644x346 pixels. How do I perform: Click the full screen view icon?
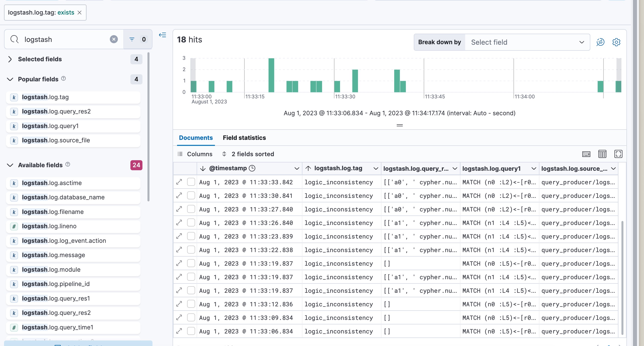tap(618, 154)
